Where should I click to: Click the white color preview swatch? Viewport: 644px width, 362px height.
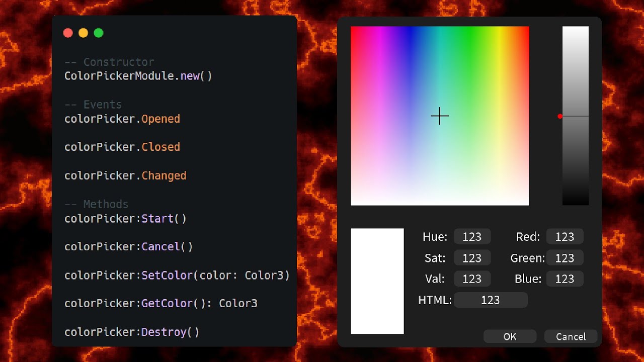coord(377,281)
